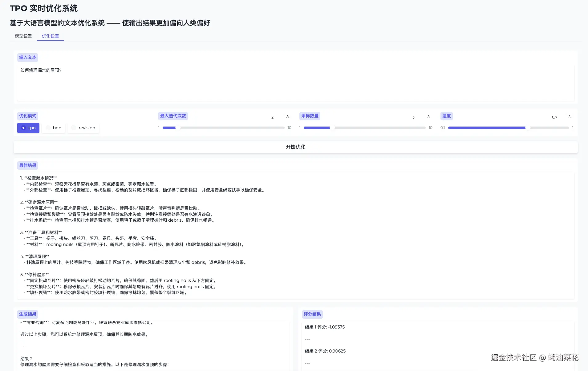Click the '3. **准备工具和材料**' heading line

coord(41,232)
